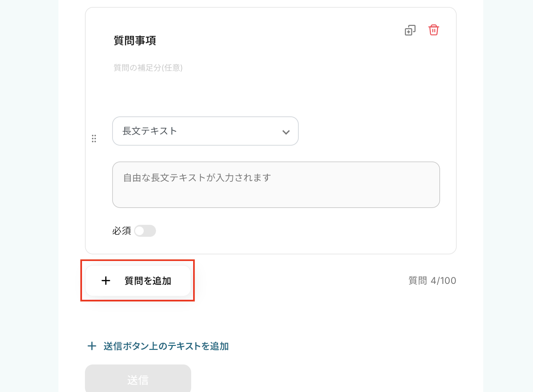Viewport: 533px width, 392px height.
Task: Click the 送信ボタン上のテキストを追加 link
Action: point(166,346)
